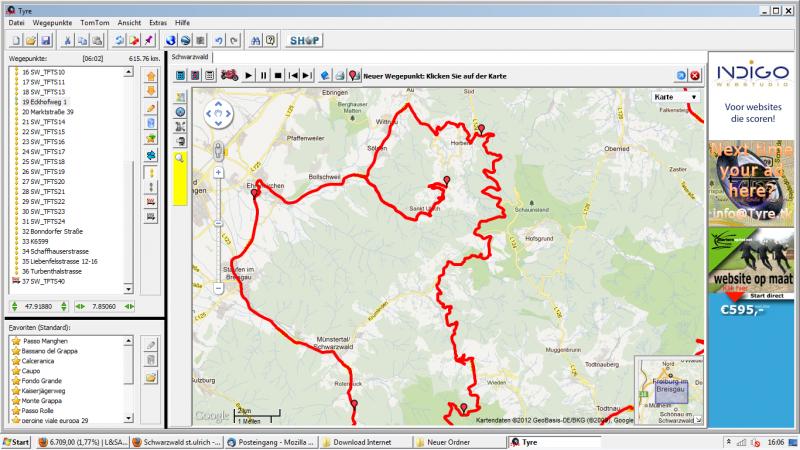Edit selected waypoint with pencil icon
The image size is (800, 450).
point(151,108)
